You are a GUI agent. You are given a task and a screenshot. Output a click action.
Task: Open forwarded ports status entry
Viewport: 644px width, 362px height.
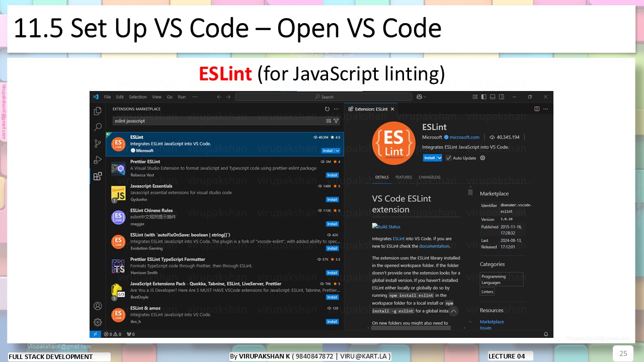point(131,334)
